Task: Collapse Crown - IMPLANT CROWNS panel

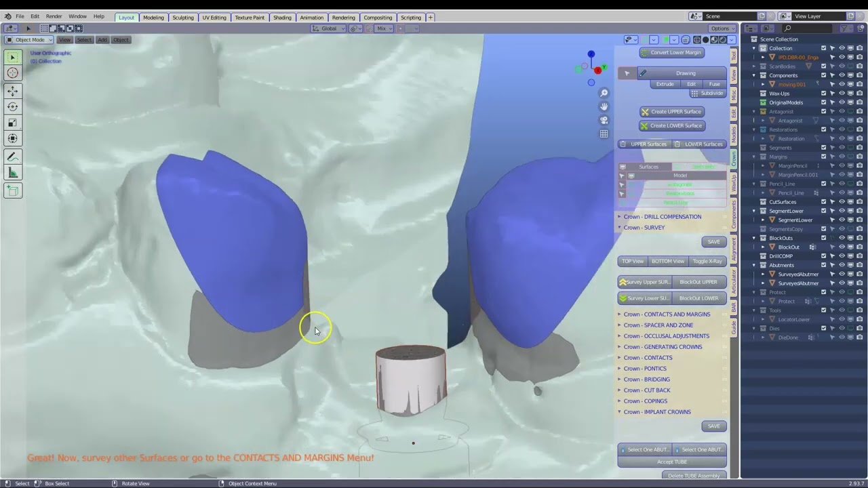Action: click(656, 412)
